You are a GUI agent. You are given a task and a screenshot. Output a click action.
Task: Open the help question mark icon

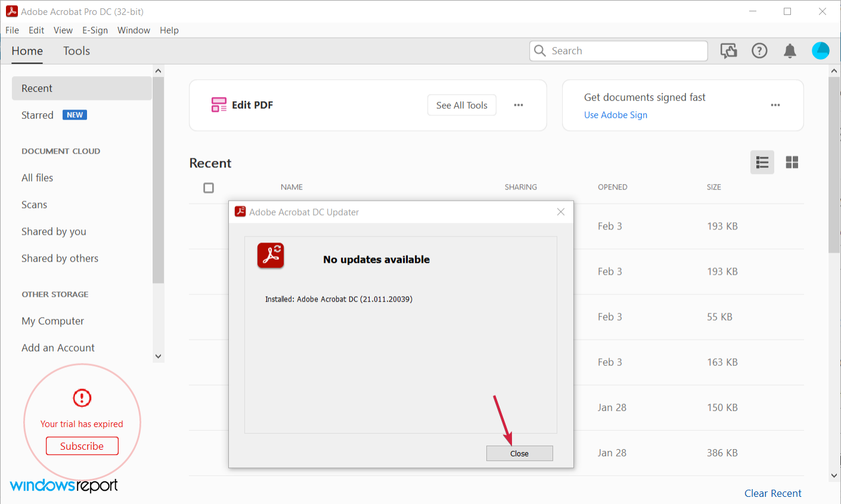759,51
